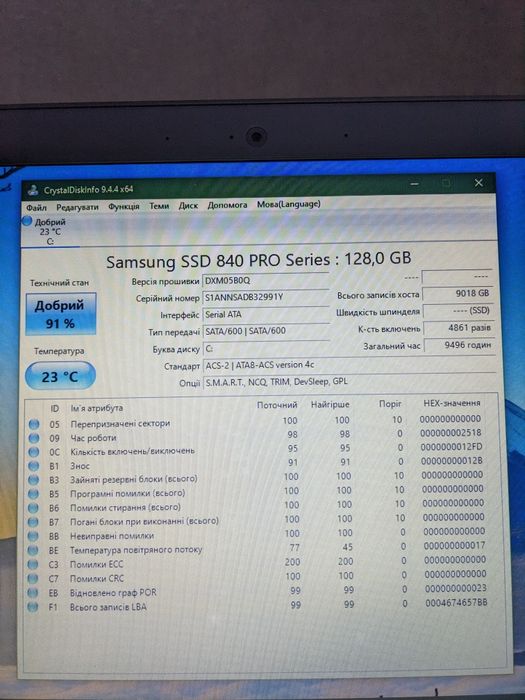525x700 pixels.
Task: Click the HEX-значення column header
Action: coord(452,403)
